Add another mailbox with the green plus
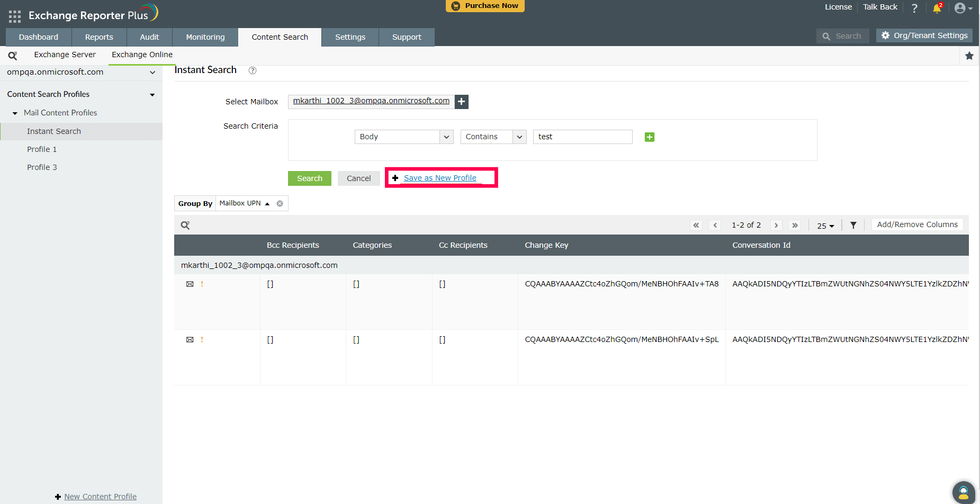980x504 pixels. coord(461,101)
